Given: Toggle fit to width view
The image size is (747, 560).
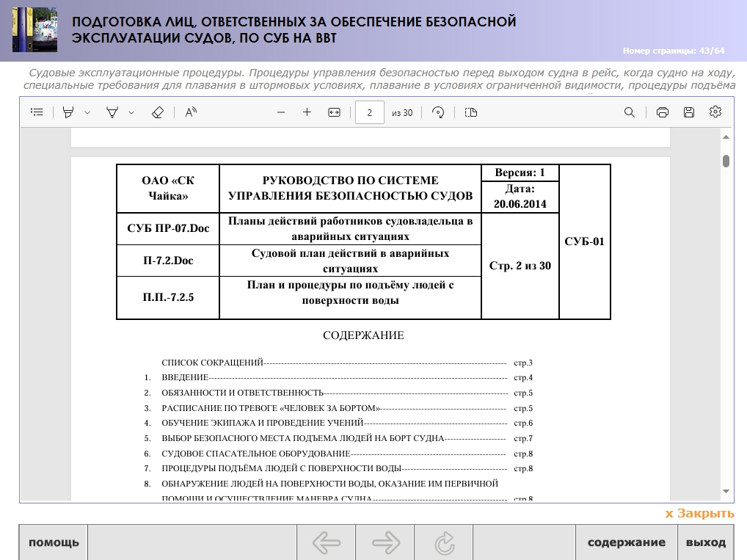Looking at the screenshot, I should point(334,112).
